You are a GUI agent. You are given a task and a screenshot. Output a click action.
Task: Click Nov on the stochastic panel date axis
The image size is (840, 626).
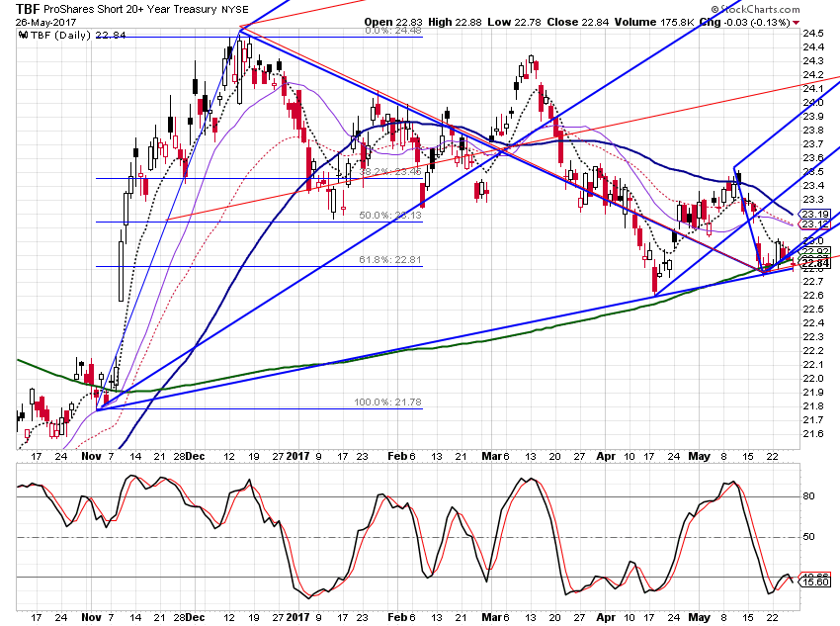point(91,617)
